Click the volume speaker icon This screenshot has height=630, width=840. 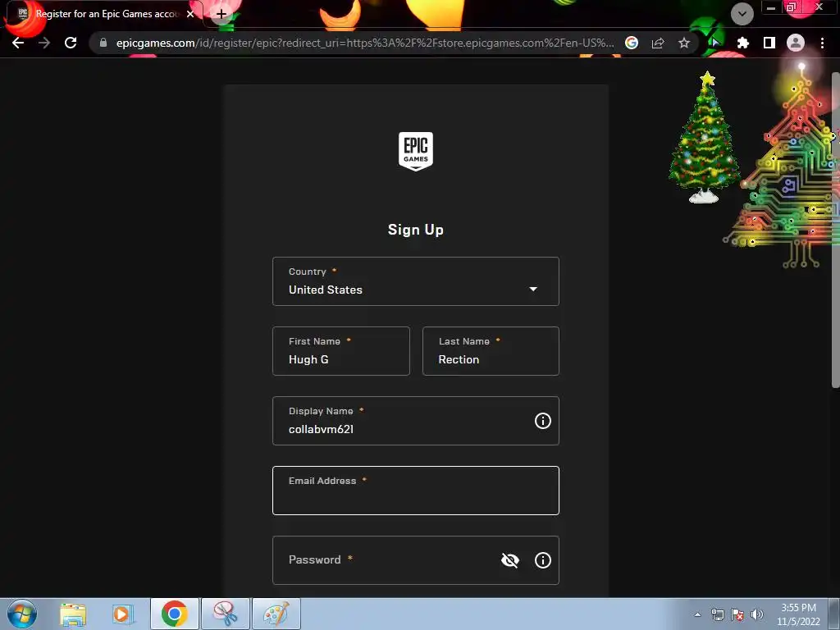pyautogui.click(x=757, y=614)
